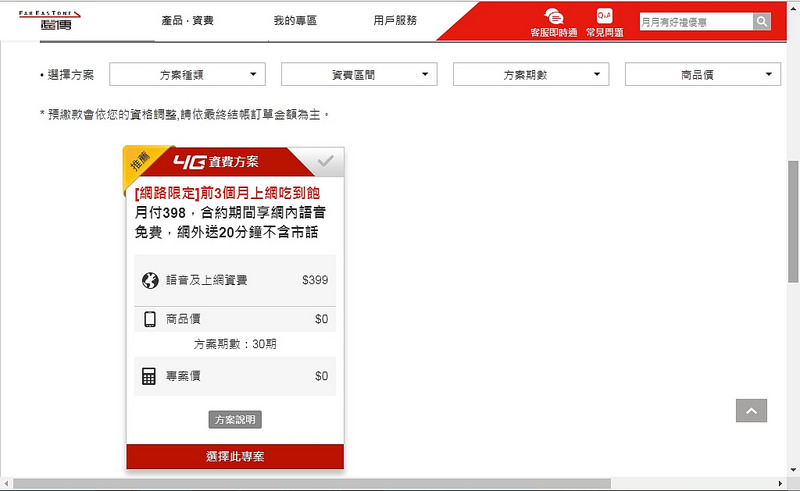Click the back-to-top arrow button
This screenshot has width=800, height=491.
click(x=751, y=410)
